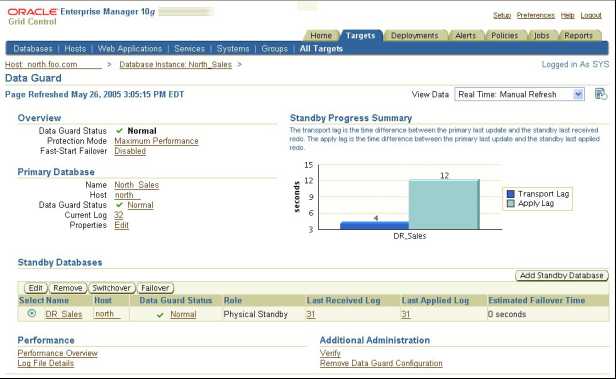Open the DR_Sales standby database link
616x379 pixels.
tap(64, 314)
